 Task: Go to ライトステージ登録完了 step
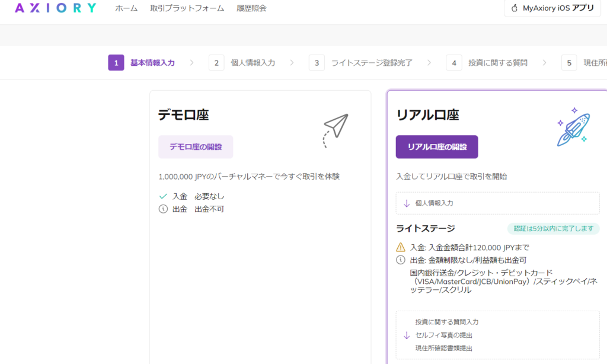coord(372,63)
